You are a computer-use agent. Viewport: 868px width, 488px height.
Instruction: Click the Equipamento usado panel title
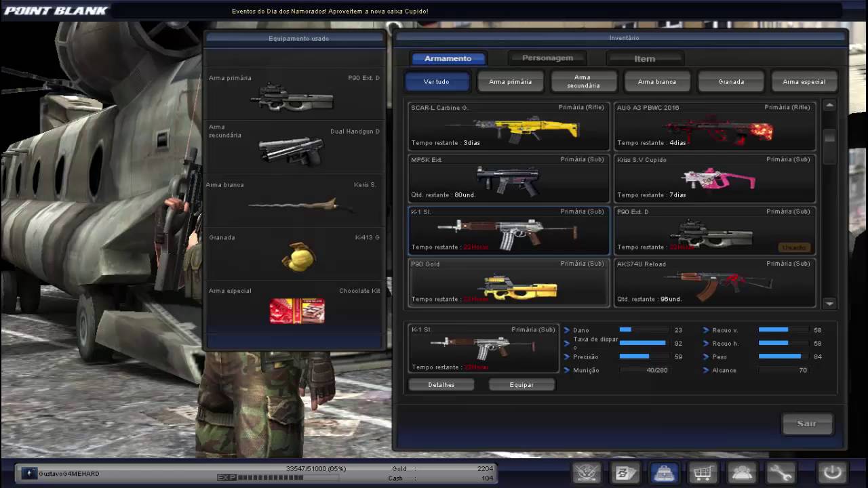(x=298, y=39)
